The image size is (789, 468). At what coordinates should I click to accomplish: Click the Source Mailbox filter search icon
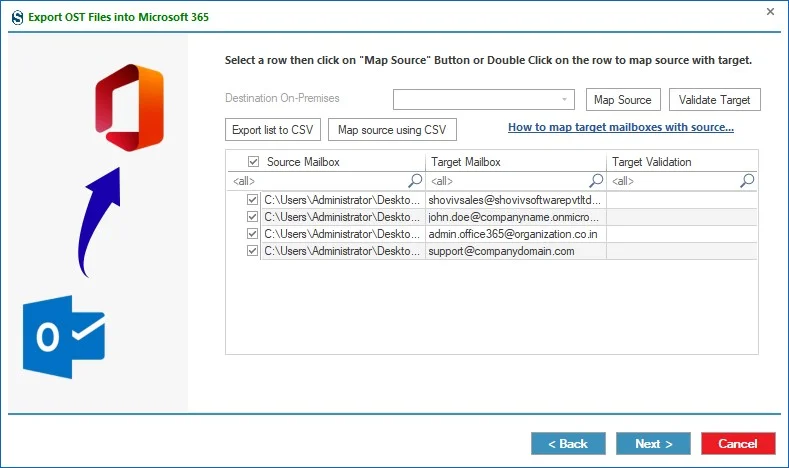pyautogui.click(x=415, y=180)
